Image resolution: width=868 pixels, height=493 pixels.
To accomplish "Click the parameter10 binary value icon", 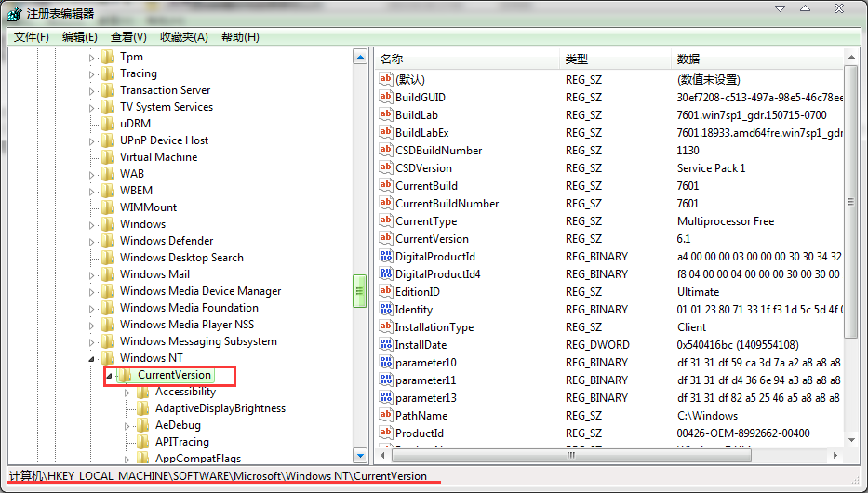I will pos(386,363).
